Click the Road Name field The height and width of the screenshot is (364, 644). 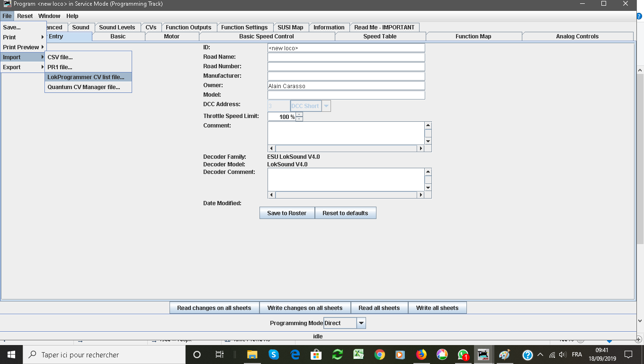[x=346, y=57]
